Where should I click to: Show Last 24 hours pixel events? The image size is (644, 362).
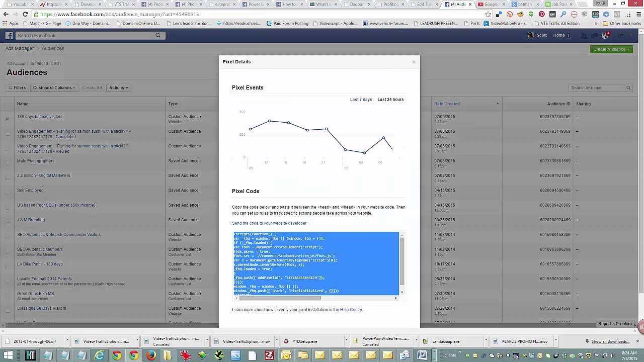click(x=390, y=100)
